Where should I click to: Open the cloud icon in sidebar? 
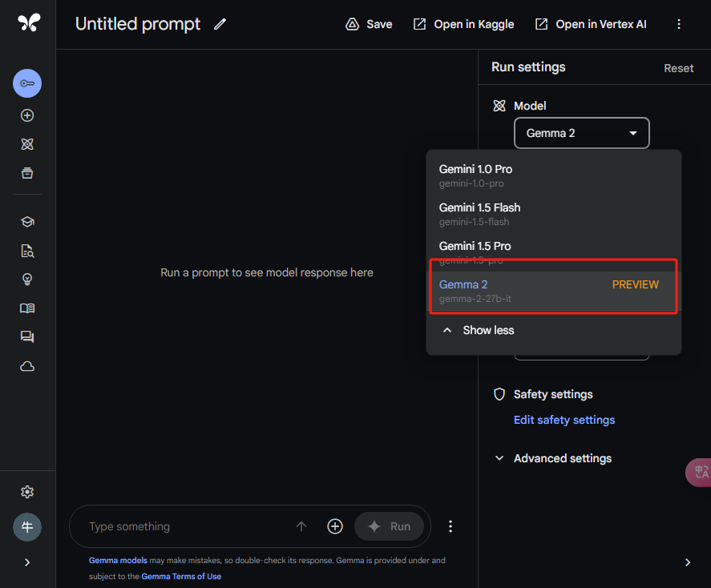[27, 366]
